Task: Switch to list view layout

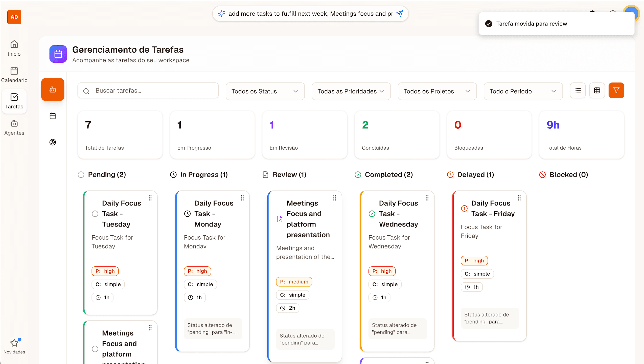Action: [578, 90]
